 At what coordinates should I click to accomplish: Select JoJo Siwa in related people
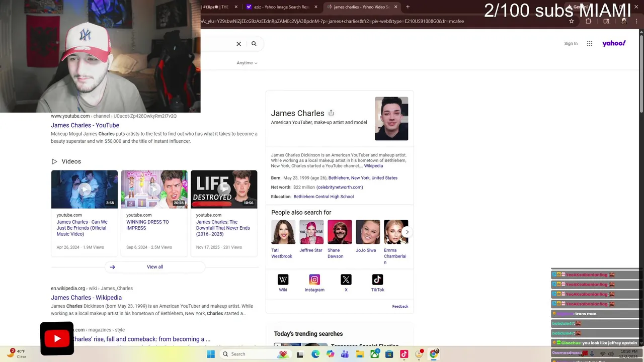368,237
